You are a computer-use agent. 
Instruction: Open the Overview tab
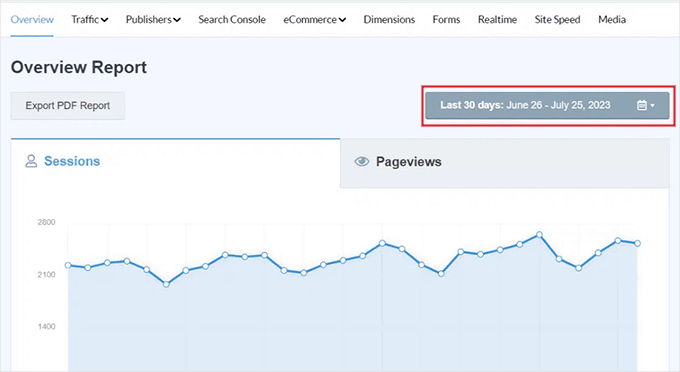pyautogui.click(x=32, y=20)
